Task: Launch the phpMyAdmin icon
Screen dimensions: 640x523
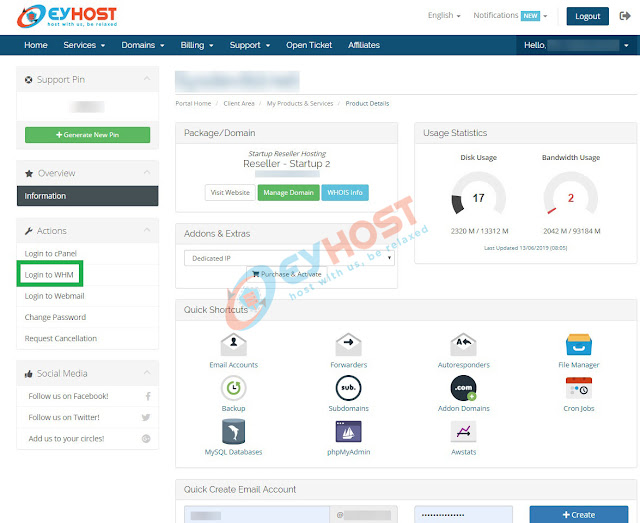Action: point(349,432)
